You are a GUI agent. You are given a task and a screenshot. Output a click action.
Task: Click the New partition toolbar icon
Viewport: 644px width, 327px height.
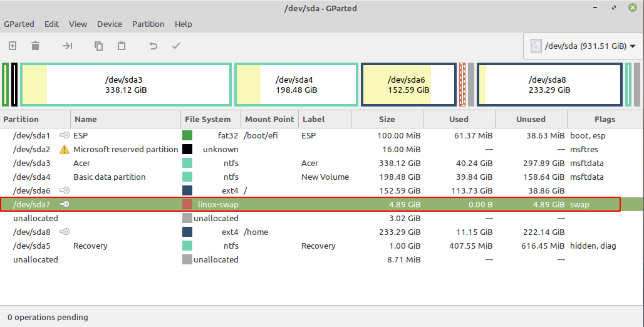point(13,46)
